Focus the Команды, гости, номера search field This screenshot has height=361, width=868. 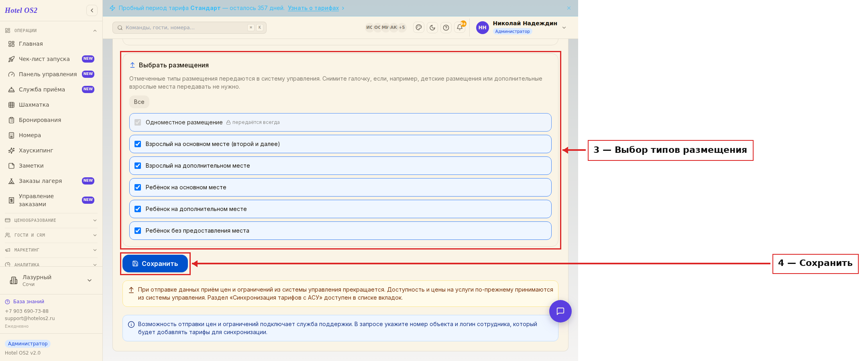click(x=189, y=28)
